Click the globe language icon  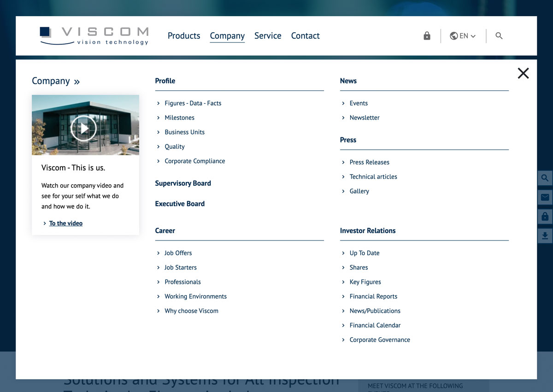tap(454, 36)
